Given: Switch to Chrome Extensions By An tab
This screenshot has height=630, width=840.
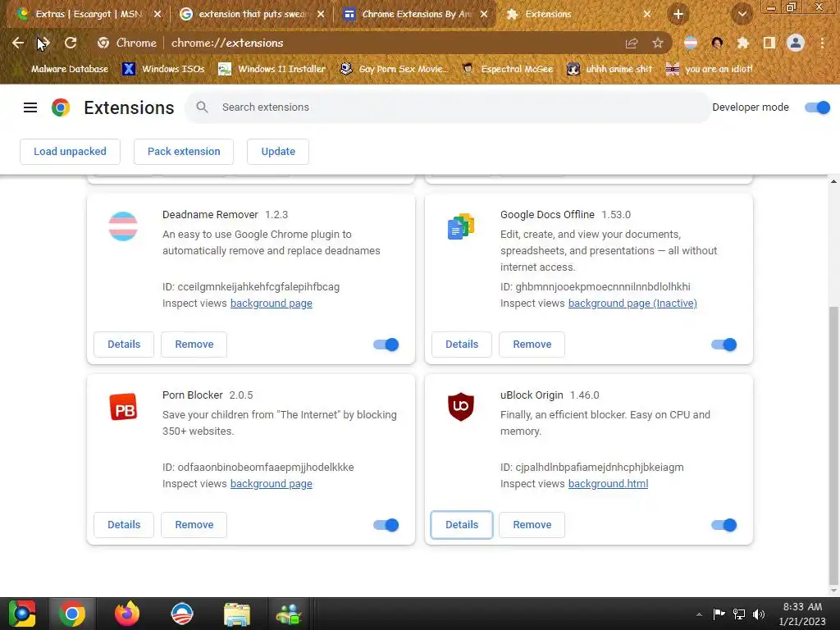Looking at the screenshot, I should coord(416,14).
